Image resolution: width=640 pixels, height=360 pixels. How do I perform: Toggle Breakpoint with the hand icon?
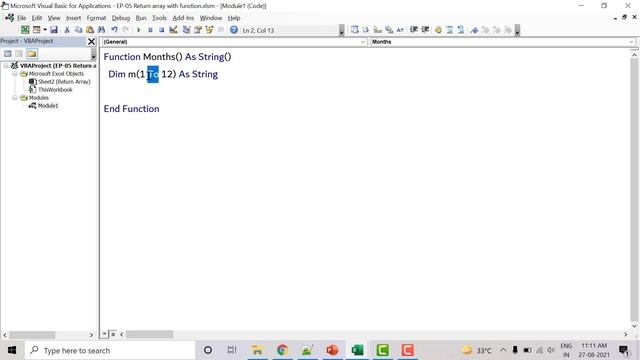point(438,30)
